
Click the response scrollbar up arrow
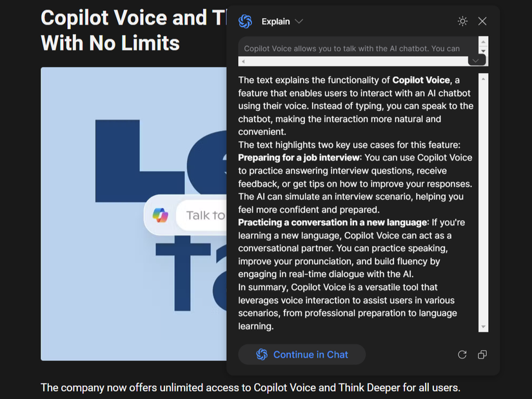click(483, 79)
